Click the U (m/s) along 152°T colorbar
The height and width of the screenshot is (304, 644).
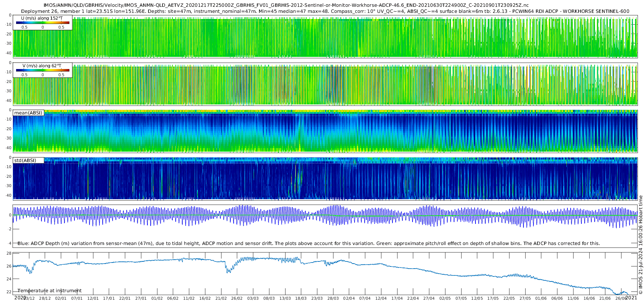pyautogui.click(x=43, y=23)
